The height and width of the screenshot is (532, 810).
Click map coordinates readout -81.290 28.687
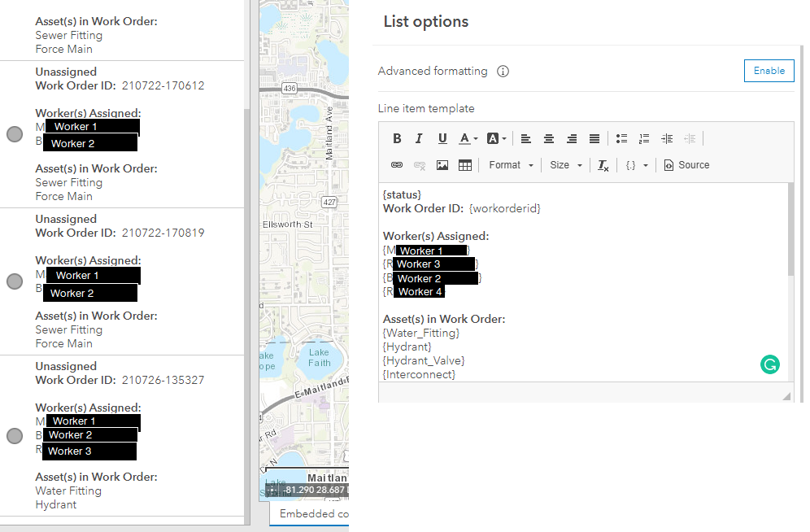click(315, 490)
